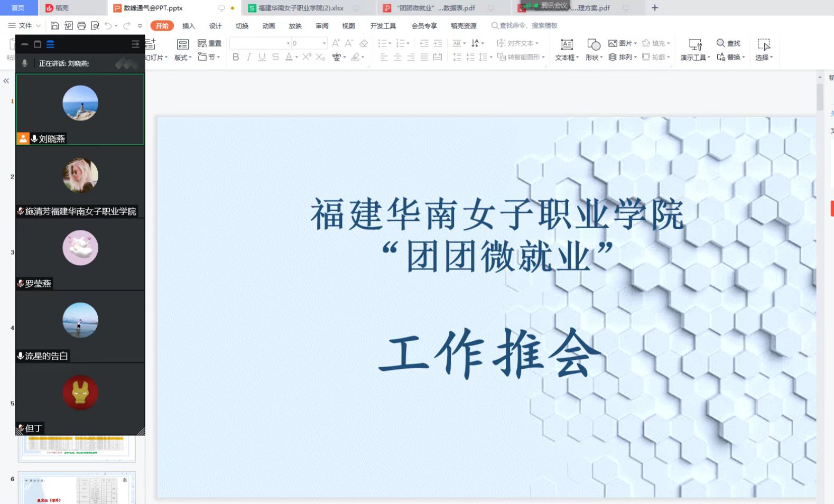Open 演示工具 presentation tools

pos(695,50)
